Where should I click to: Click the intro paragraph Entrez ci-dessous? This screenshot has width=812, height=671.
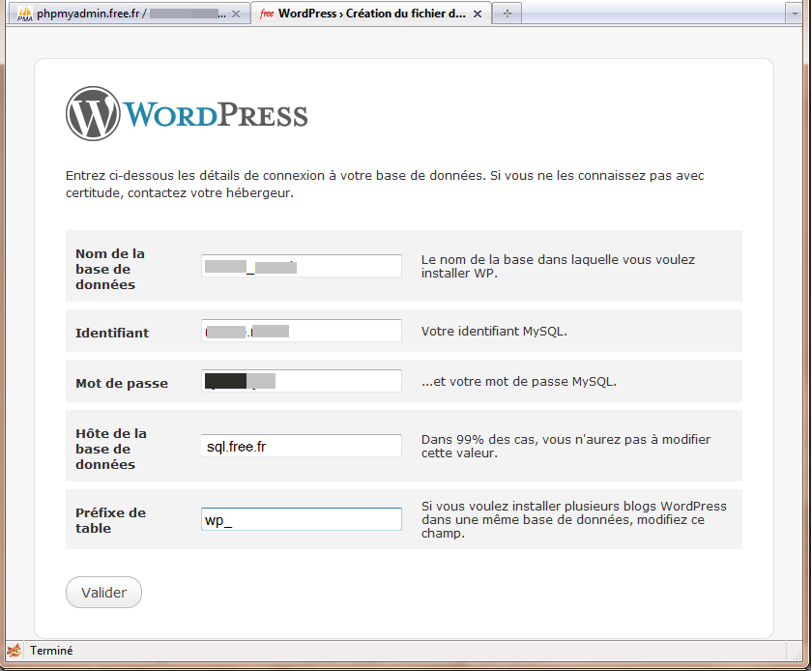[x=385, y=184]
